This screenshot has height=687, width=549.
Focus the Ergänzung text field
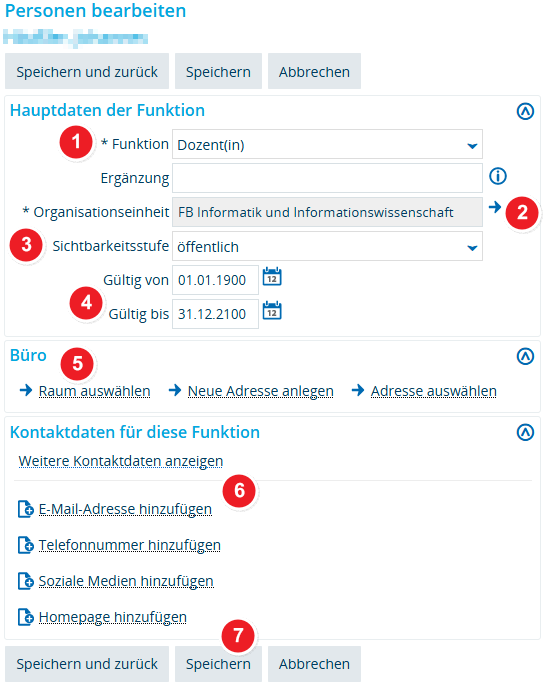[327, 178]
